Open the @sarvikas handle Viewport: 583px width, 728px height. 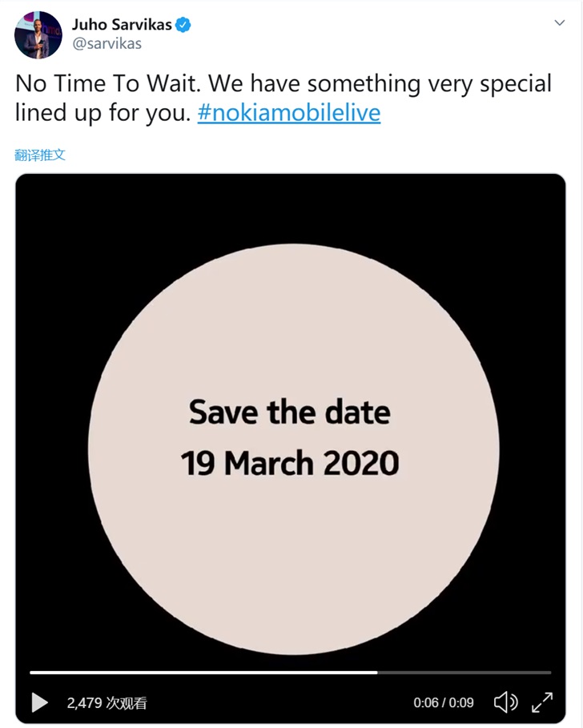107,44
